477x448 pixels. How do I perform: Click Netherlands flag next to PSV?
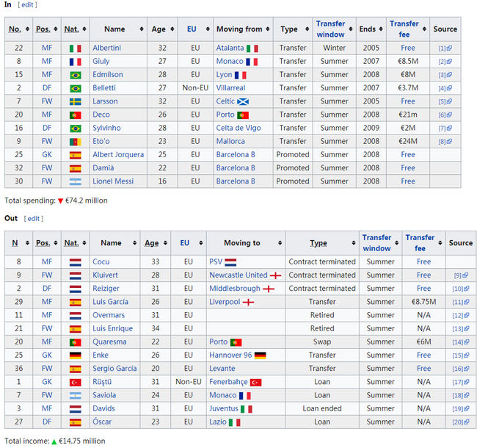point(230,262)
